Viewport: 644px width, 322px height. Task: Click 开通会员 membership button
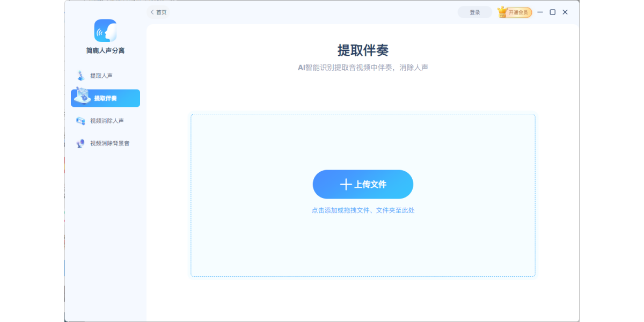[515, 12]
